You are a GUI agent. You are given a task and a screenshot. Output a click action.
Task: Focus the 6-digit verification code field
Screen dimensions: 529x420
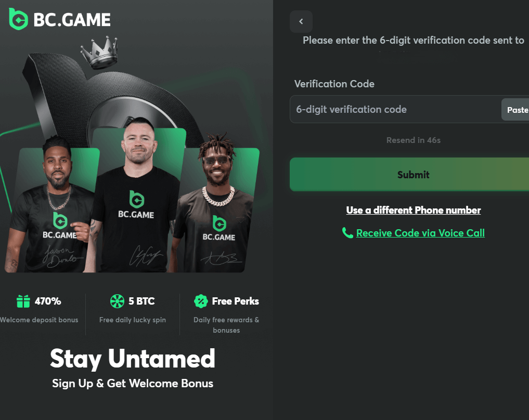click(395, 109)
